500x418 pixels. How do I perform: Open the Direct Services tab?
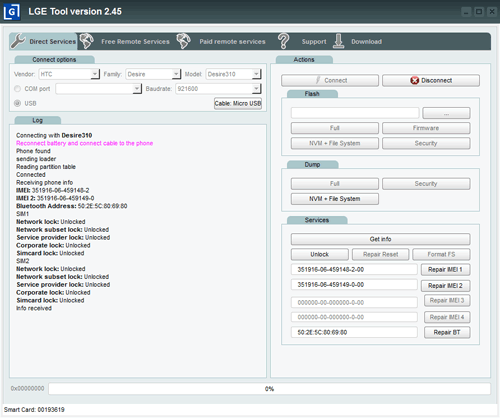point(44,42)
